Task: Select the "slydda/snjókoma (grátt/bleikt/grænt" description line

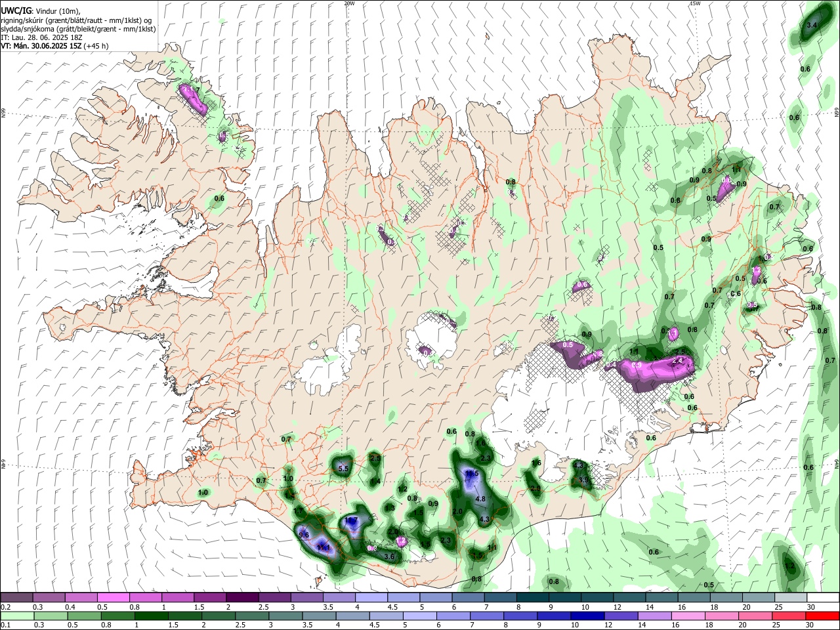Action: (78, 29)
